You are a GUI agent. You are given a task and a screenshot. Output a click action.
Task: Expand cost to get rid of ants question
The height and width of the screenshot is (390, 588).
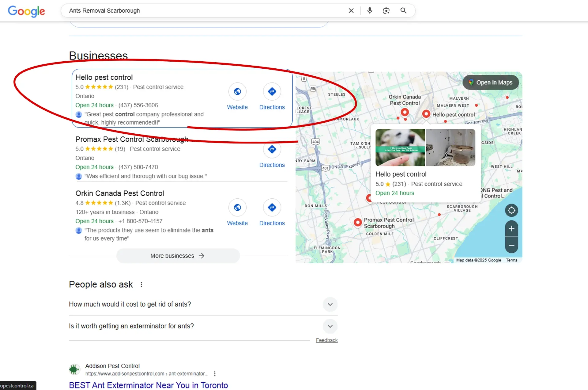click(330, 304)
